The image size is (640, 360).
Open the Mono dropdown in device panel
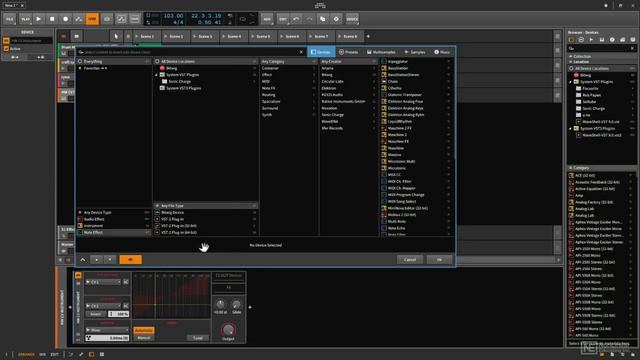click(107, 330)
